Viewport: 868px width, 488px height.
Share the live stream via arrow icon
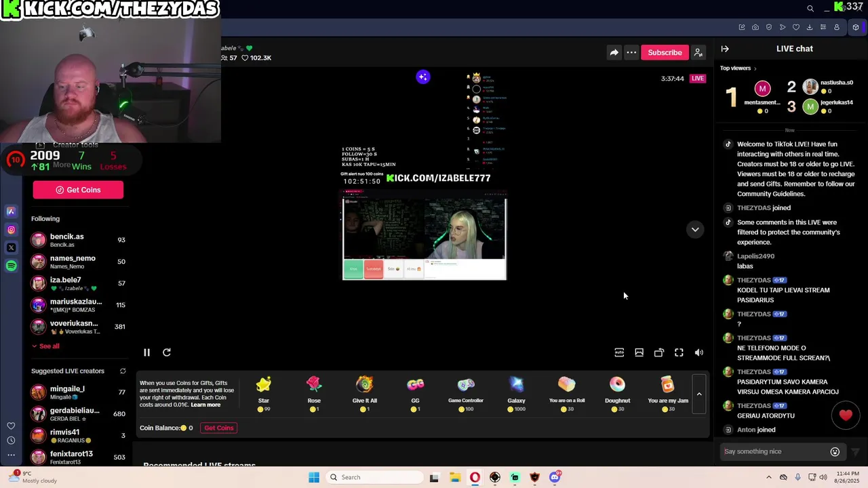614,52
